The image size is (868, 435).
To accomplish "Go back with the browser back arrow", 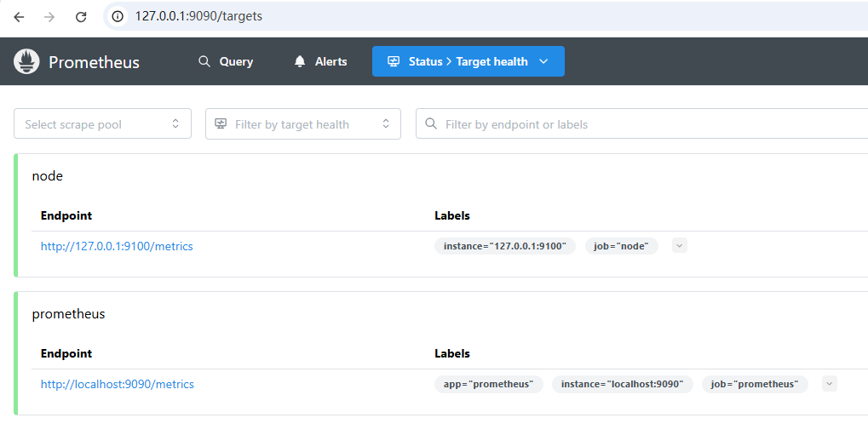I will tap(19, 17).
